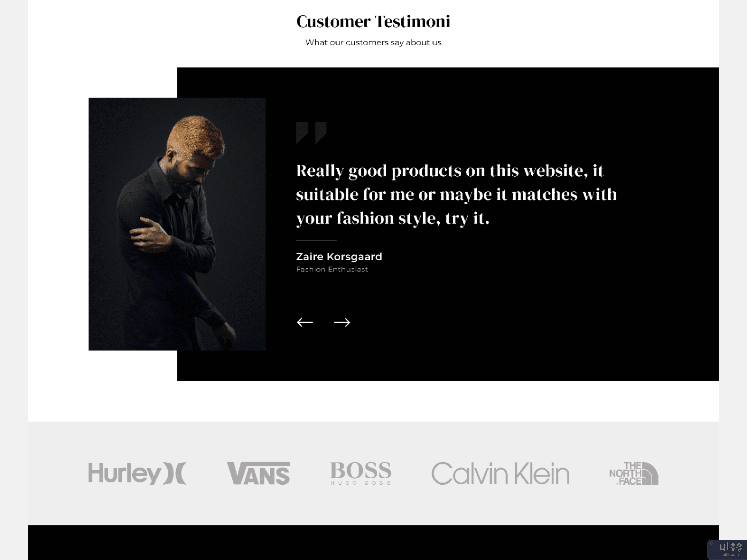This screenshot has width=747, height=560.
Task: Click the short divider line above name
Action: click(x=316, y=240)
